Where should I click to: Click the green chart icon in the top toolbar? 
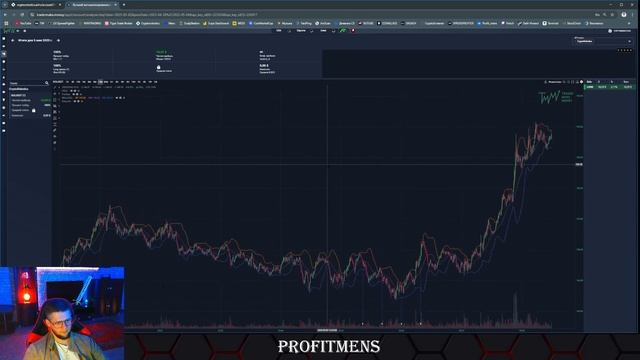point(343,31)
